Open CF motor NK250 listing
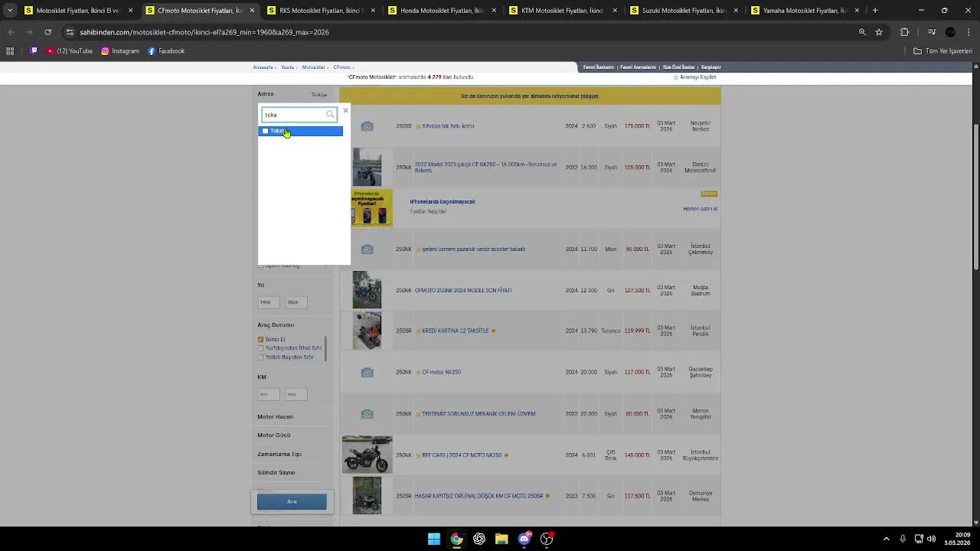Screen dimensions: 980x551 (x=441, y=373)
